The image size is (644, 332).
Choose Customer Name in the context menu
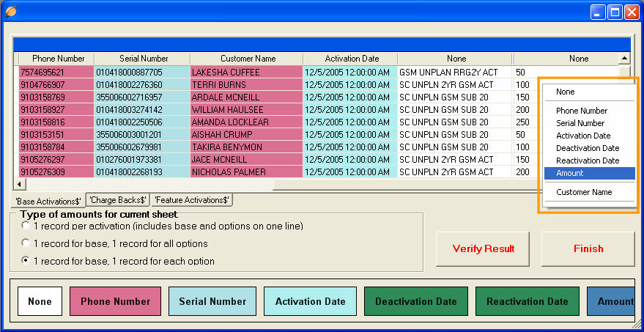[589, 192]
